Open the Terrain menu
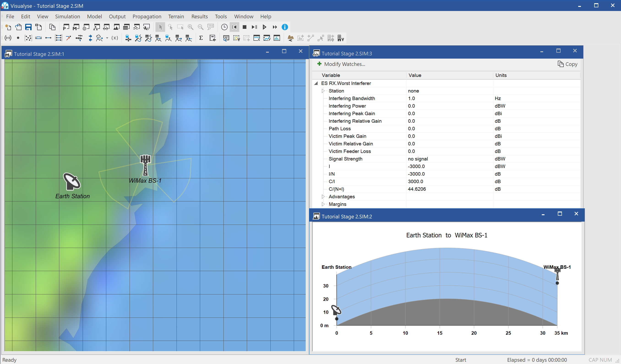621x364 pixels. click(x=176, y=16)
